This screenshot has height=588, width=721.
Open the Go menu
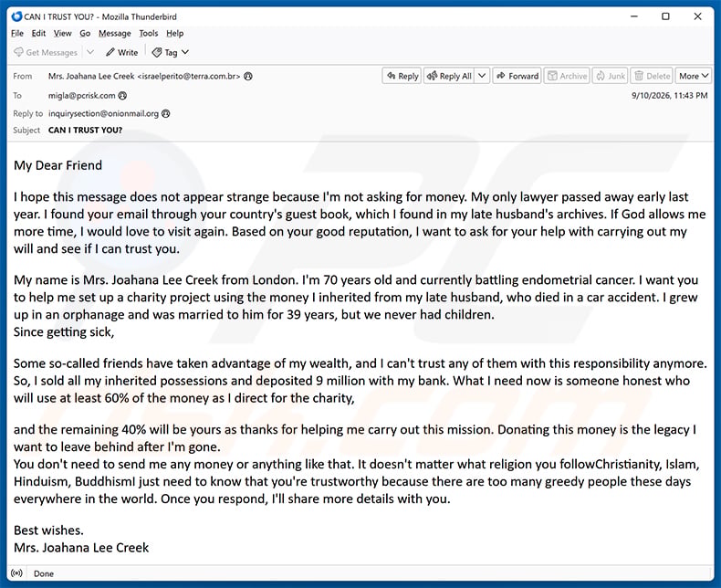coord(85,33)
